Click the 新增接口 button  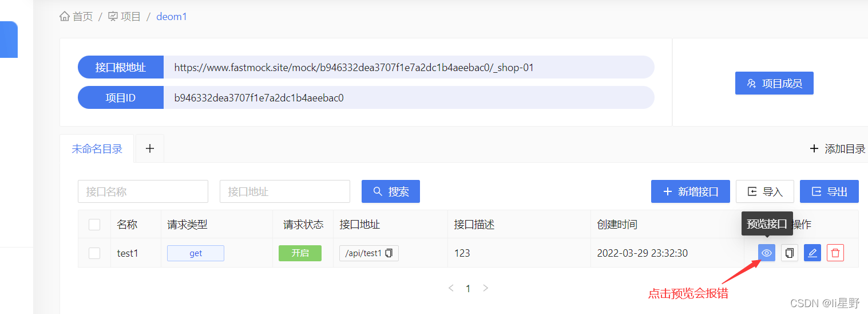pyautogui.click(x=690, y=191)
